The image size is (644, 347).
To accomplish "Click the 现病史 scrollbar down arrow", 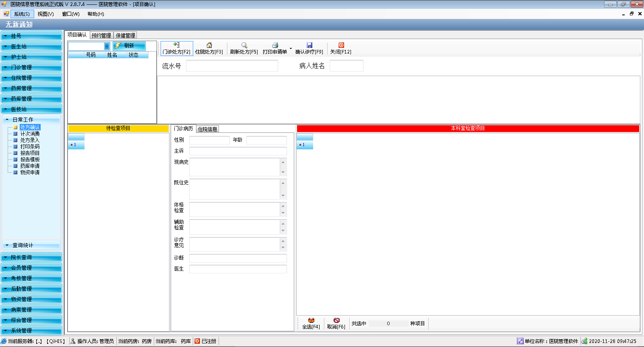I will click(x=283, y=172).
